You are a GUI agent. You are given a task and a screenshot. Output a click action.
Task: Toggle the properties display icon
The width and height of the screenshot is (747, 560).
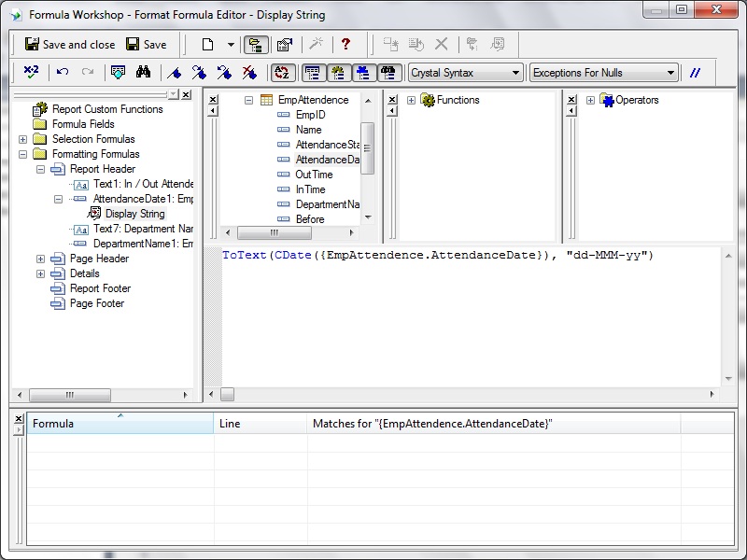(x=285, y=44)
